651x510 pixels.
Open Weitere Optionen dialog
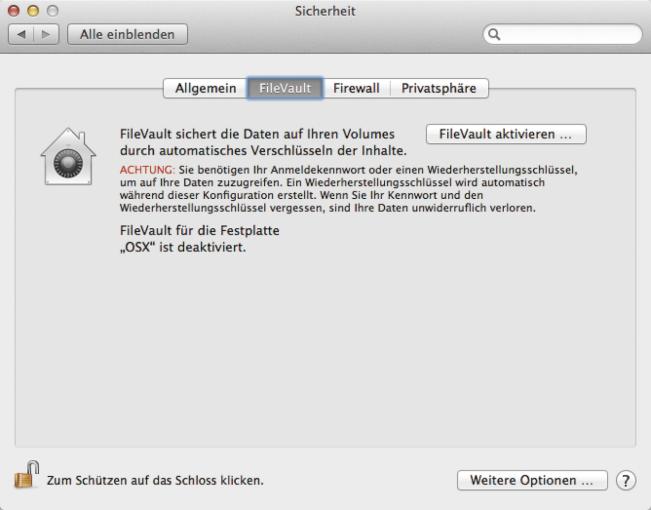(x=532, y=481)
